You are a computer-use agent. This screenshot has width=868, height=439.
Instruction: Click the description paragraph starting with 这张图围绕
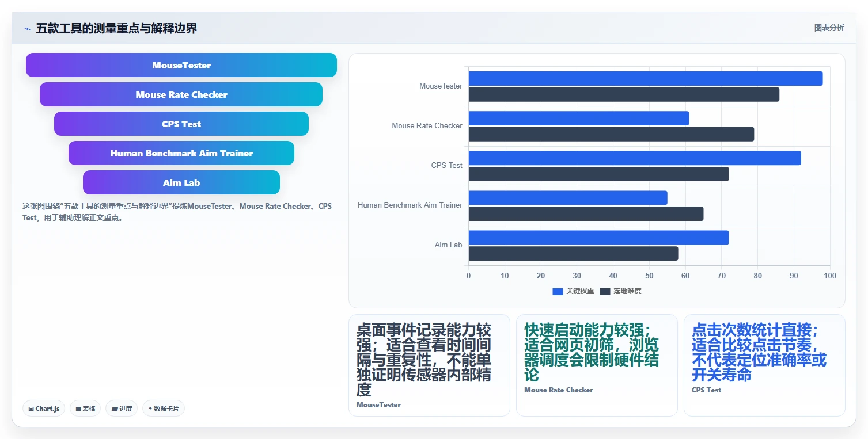click(x=177, y=212)
